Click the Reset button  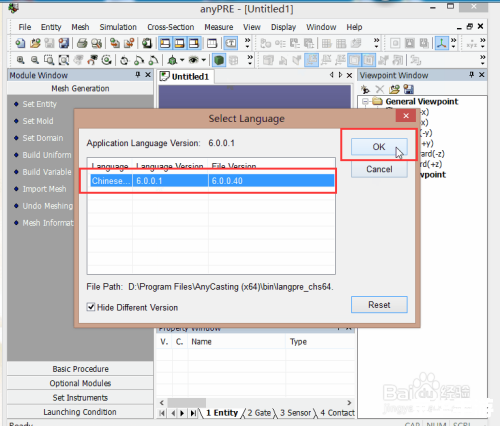(379, 305)
